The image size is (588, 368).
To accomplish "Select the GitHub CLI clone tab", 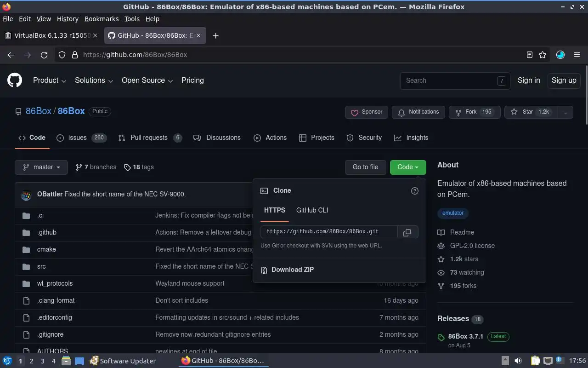I will pyautogui.click(x=312, y=210).
